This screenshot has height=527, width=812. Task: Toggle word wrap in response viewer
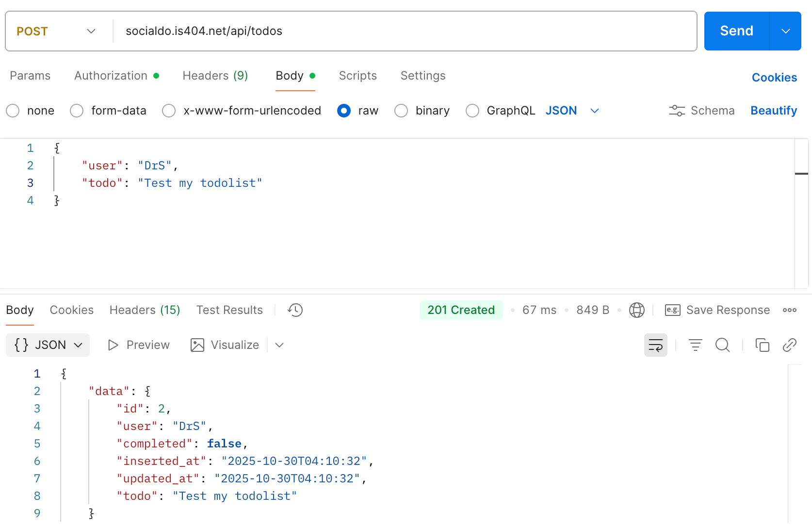(655, 345)
